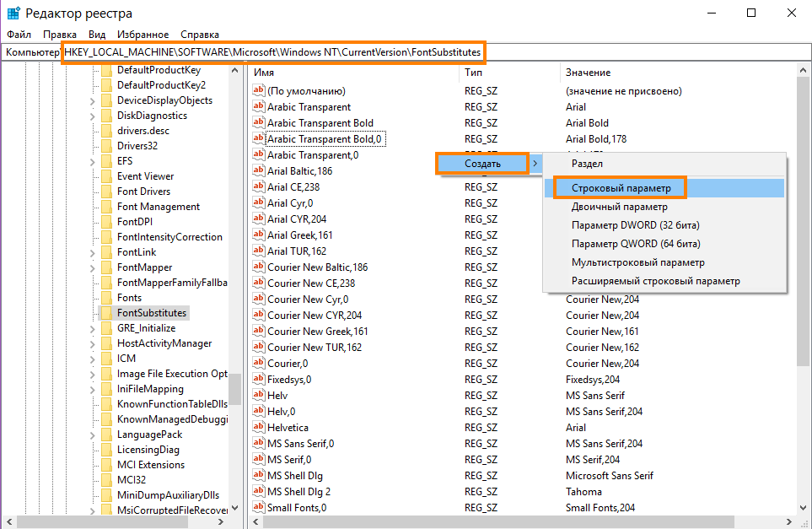This screenshot has width=812, height=529.
Task: Click the ab icon beside Courier New Cyr,0
Action: click(x=258, y=299)
